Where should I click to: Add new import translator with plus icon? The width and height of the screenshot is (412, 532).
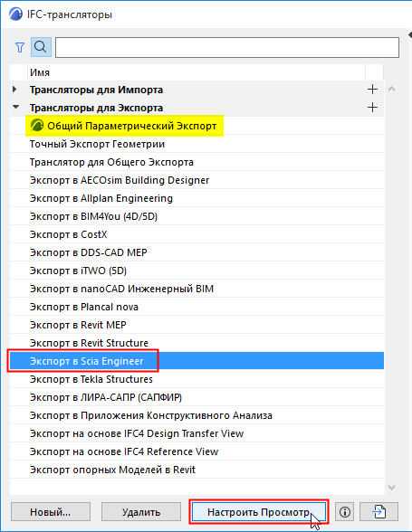click(372, 90)
